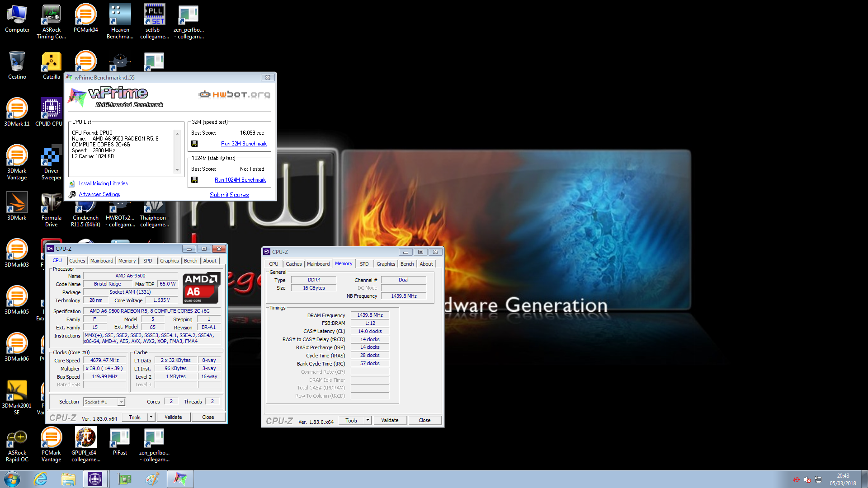The width and height of the screenshot is (868, 488).
Task: Open the Cestino recycle bin
Action: (x=17, y=66)
